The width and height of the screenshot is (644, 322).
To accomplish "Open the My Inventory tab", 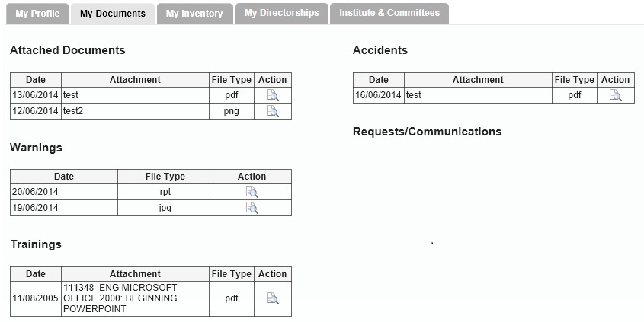I will (x=194, y=14).
